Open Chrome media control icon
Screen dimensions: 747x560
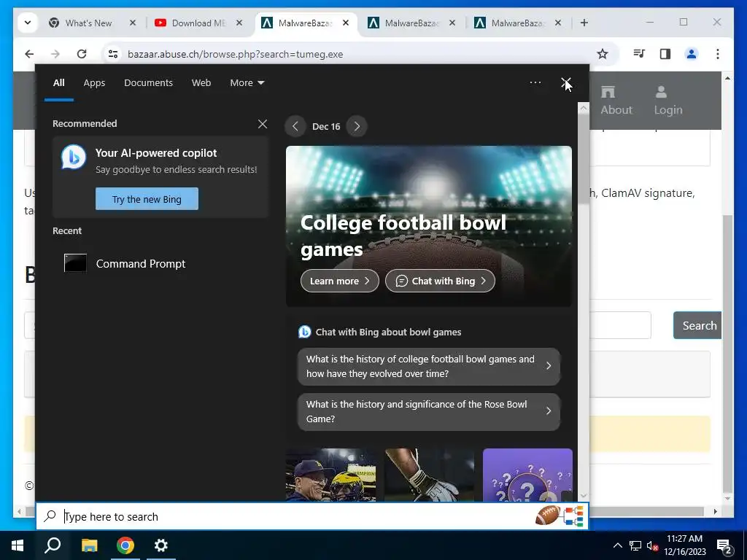[639, 54]
